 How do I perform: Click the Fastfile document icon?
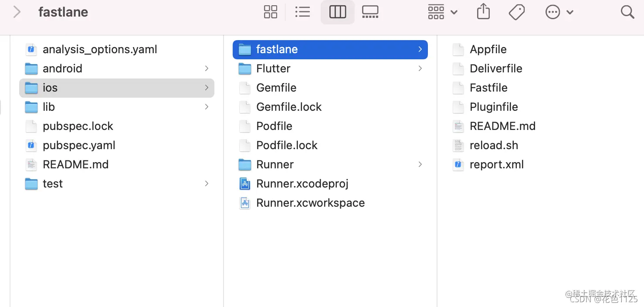pyautogui.click(x=458, y=88)
